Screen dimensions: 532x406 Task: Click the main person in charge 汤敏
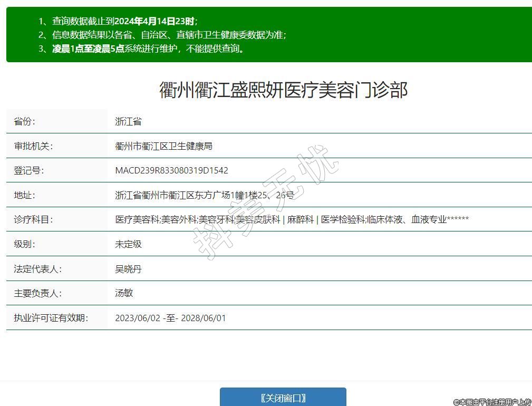click(x=124, y=293)
